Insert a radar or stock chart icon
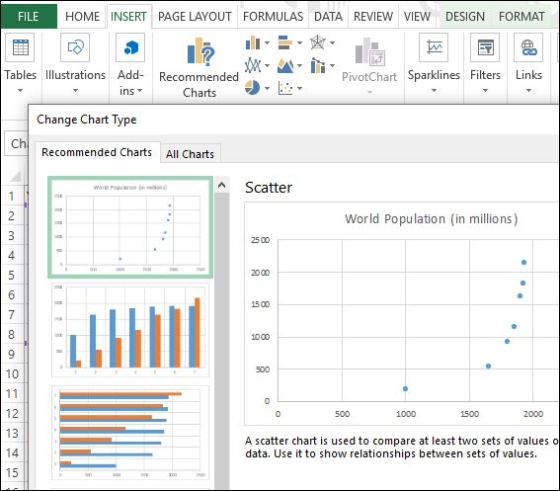The width and height of the screenshot is (560, 491). click(x=318, y=43)
